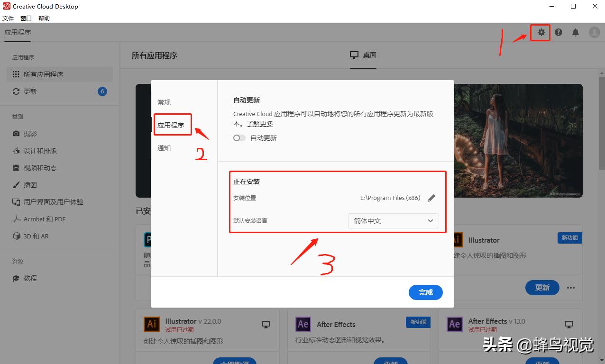
Task: Open the notification bell
Action: 576,32
